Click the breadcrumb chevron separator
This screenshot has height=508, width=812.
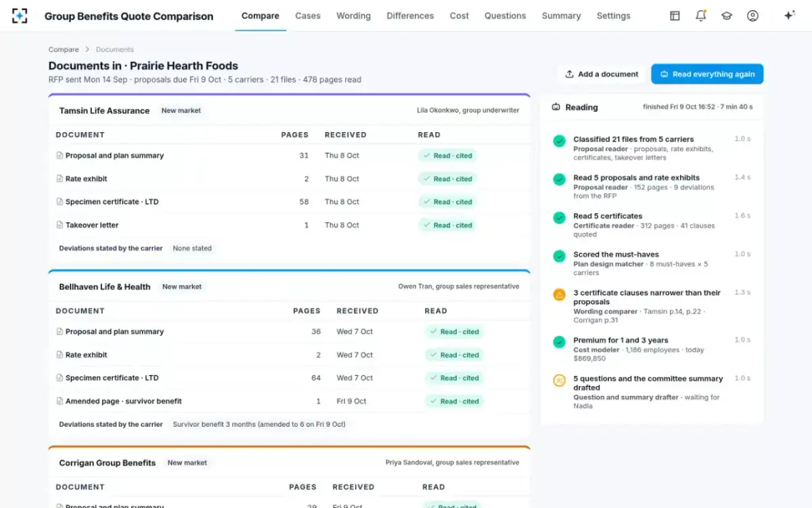(x=87, y=49)
